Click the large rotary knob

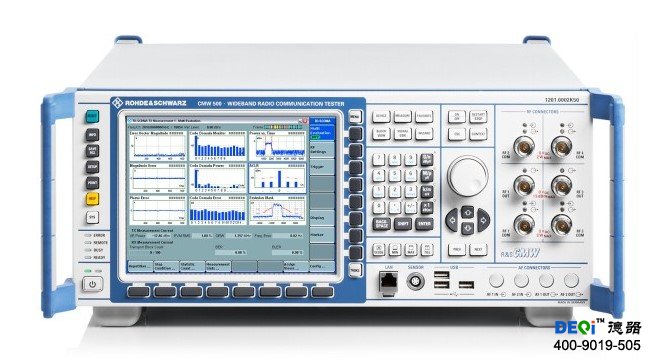click(x=468, y=176)
